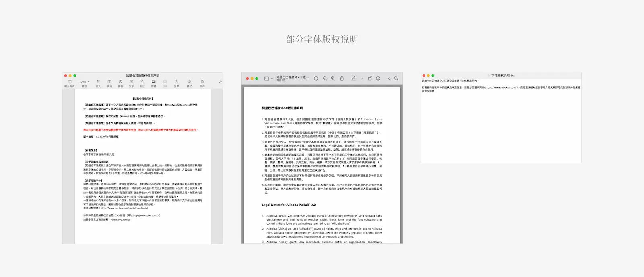
Task: Close the 字体授权说明.txt window with red button
Action: [423, 76]
